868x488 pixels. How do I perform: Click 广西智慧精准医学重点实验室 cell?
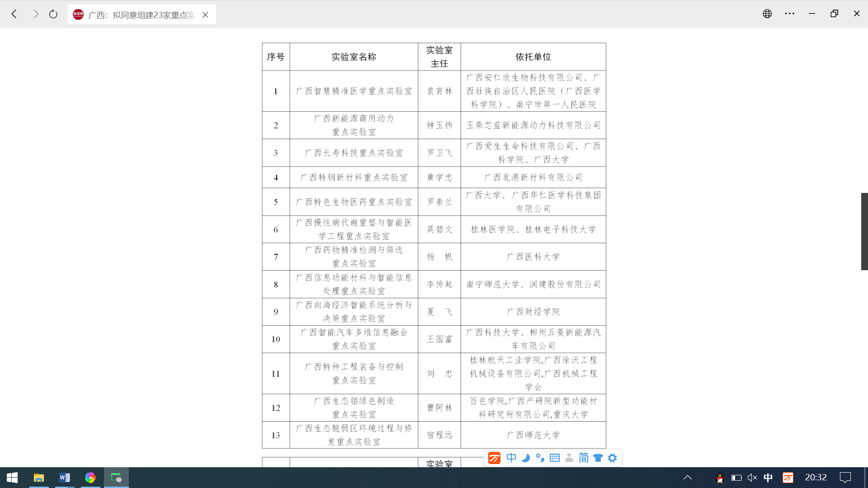click(354, 91)
